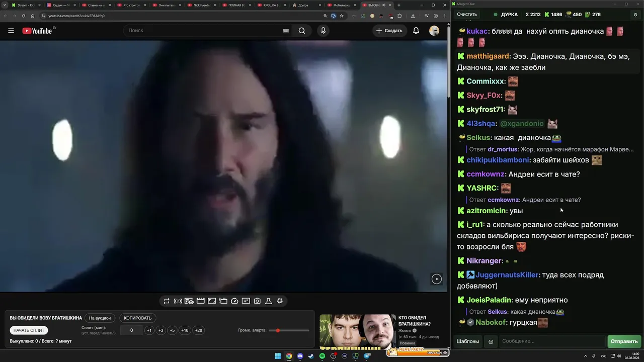Open Spotify from the taskbar
This screenshot has height=362, width=644.
click(x=322, y=356)
